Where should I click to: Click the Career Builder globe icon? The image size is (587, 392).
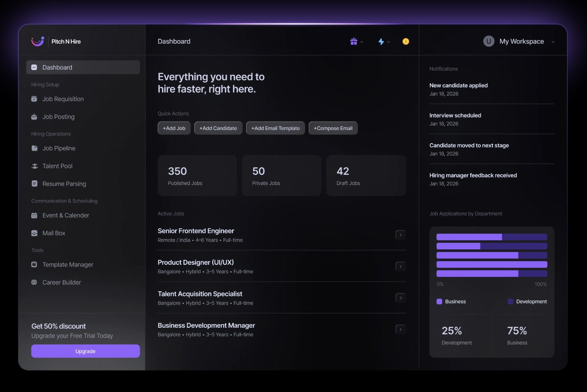(34, 282)
